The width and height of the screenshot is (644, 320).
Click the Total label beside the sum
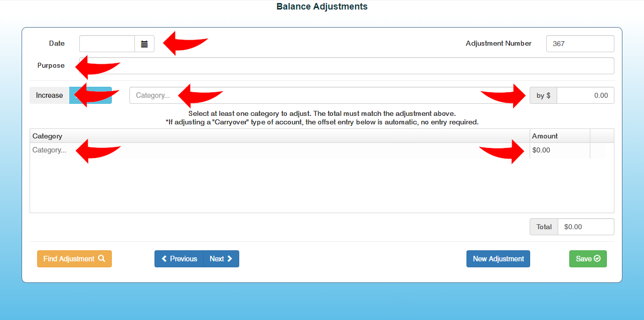[544, 227]
